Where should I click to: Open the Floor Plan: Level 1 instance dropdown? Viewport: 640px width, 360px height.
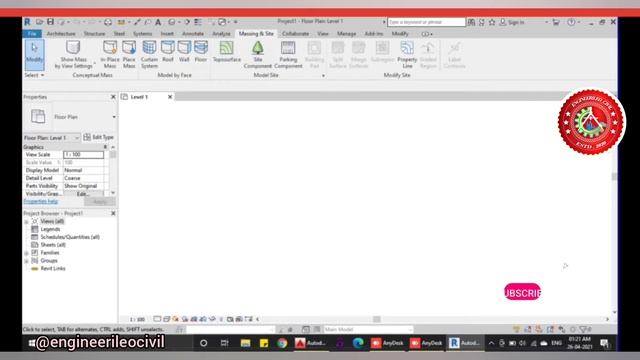51,138
